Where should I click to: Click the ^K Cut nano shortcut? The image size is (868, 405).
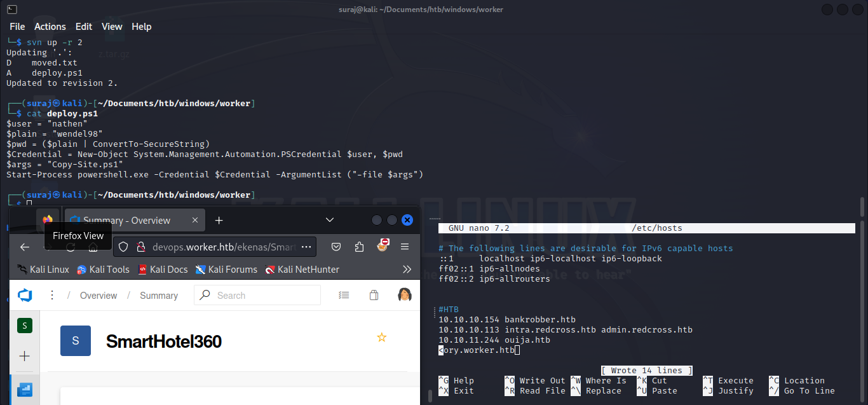click(652, 381)
